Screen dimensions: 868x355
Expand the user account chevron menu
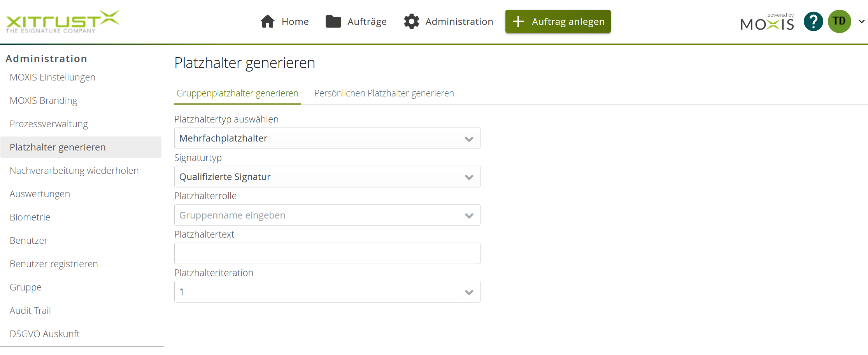[861, 21]
